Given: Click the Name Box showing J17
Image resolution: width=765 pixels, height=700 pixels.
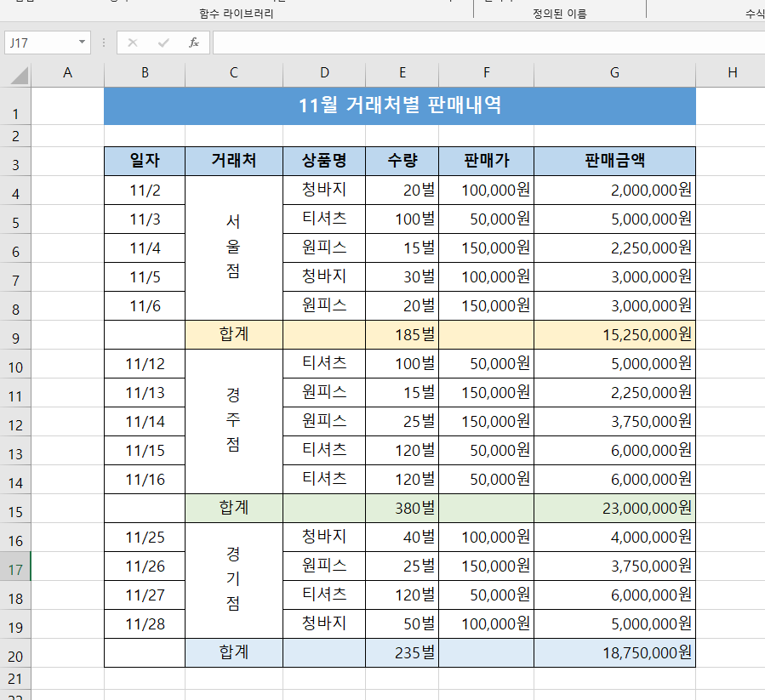Looking at the screenshot, I should [x=48, y=43].
